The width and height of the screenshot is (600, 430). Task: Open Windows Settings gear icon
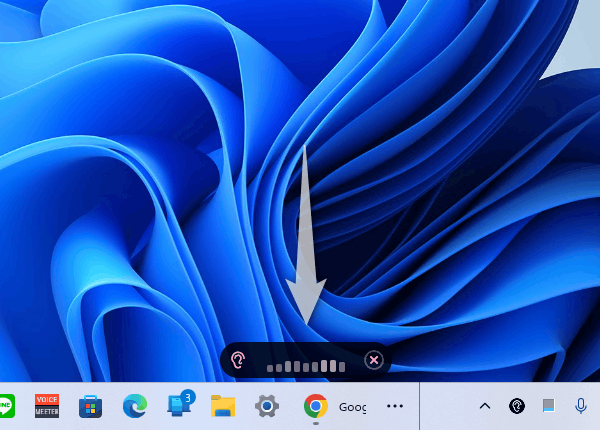tap(266, 406)
